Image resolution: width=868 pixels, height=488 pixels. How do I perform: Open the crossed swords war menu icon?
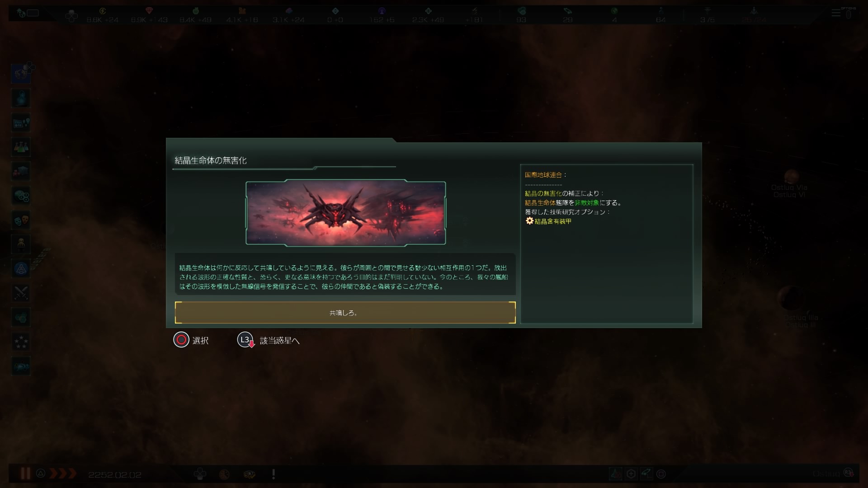tap(21, 293)
